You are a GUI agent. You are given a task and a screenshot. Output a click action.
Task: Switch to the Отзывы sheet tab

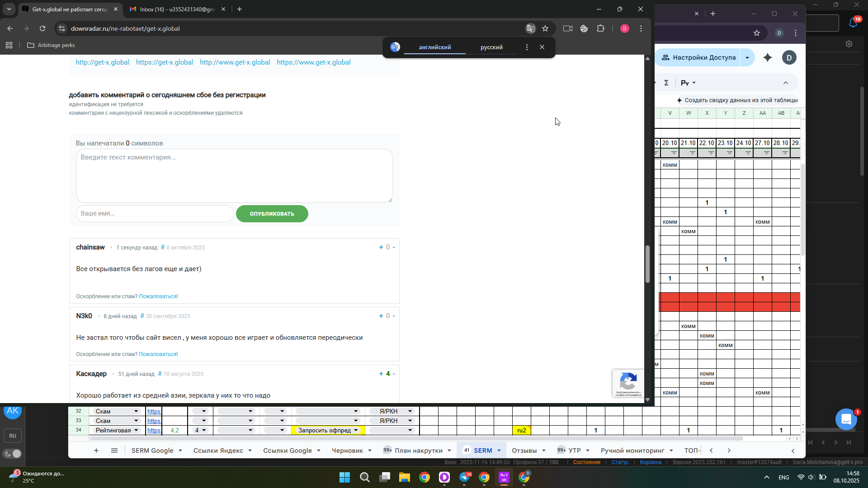[524, 450]
